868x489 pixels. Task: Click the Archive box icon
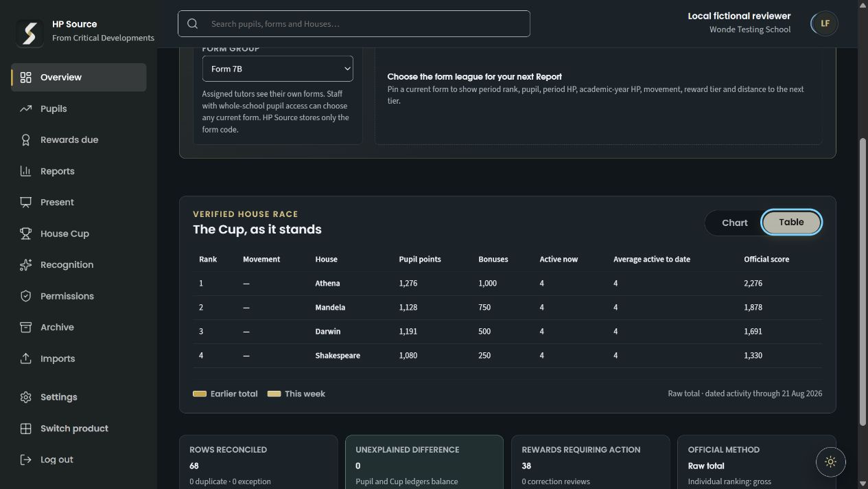26,328
